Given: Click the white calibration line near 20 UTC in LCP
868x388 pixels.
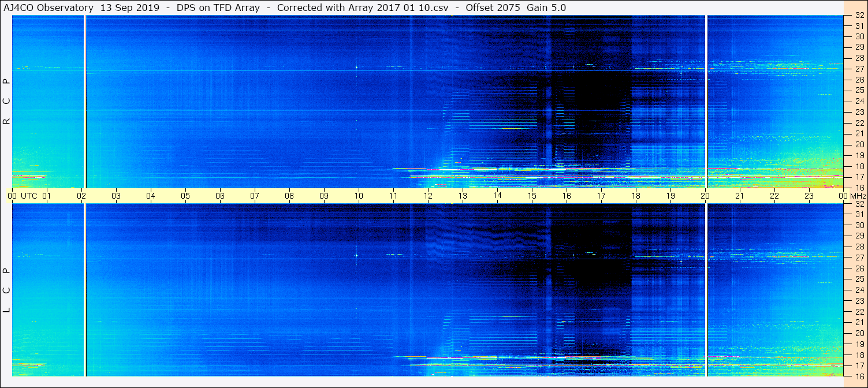Looking at the screenshot, I should pos(706,290).
